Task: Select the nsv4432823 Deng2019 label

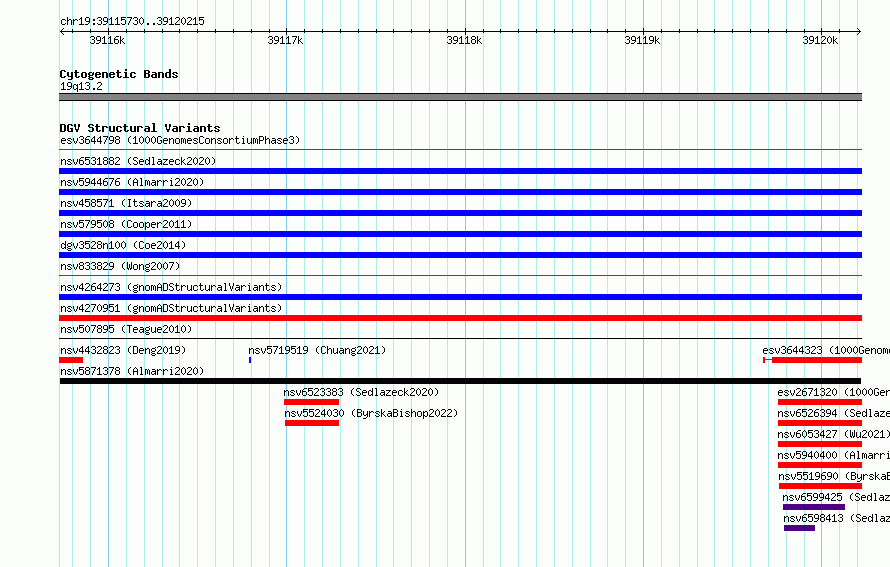Action: [x=123, y=350]
